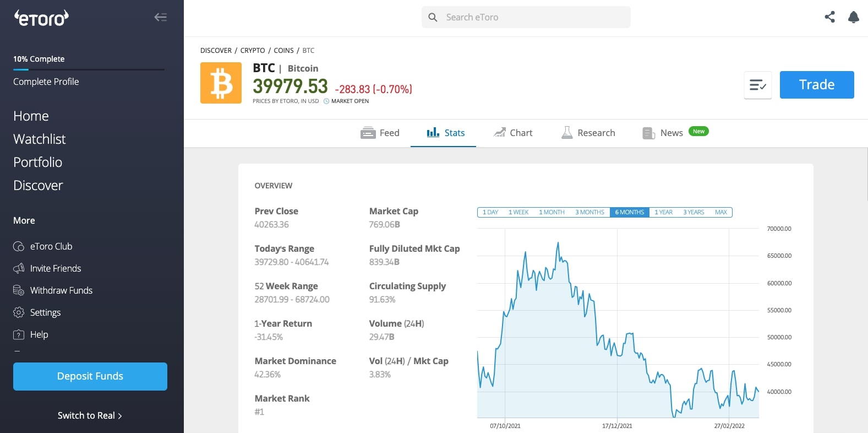Select 3 MONTHS chart range
Screen dimensions: 868x433
pyautogui.click(x=590, y=212)
